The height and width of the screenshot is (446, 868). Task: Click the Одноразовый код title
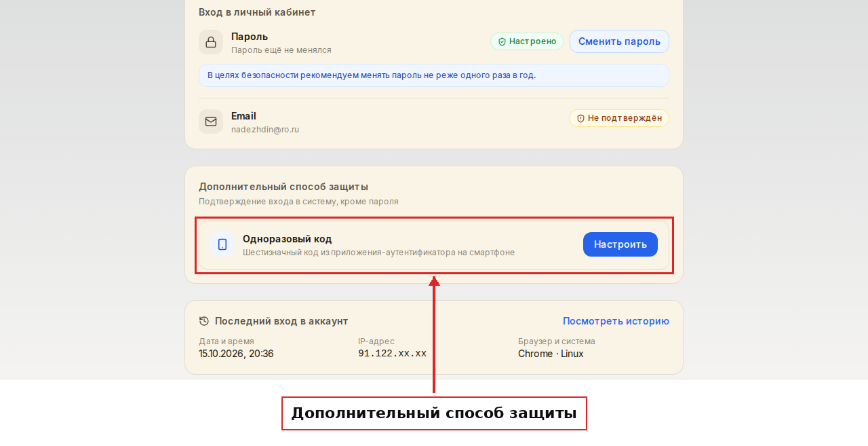coord(288,239)
